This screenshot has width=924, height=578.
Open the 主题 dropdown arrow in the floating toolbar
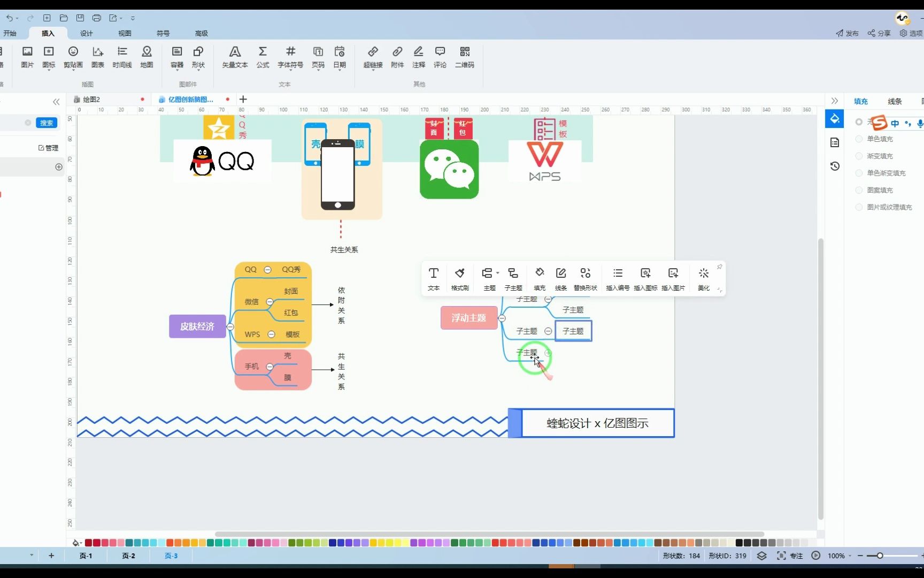click(x=498, y=273)
